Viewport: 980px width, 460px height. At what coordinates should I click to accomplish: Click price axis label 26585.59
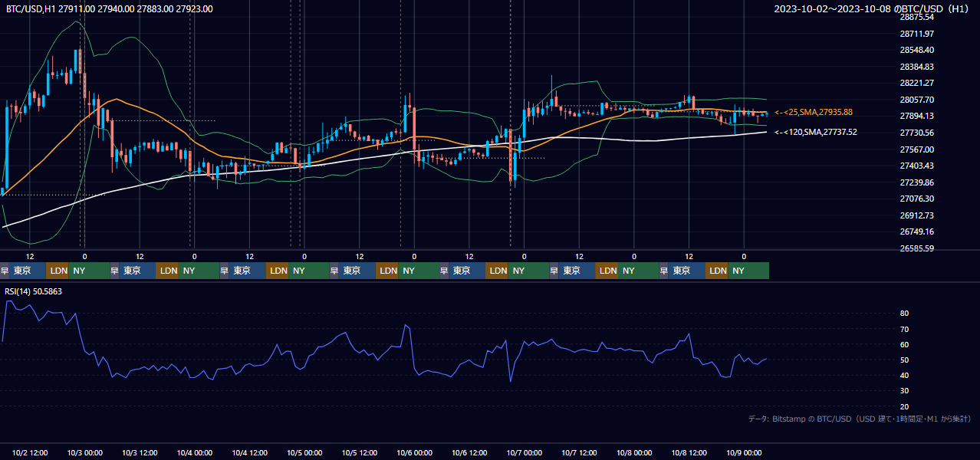917,248
